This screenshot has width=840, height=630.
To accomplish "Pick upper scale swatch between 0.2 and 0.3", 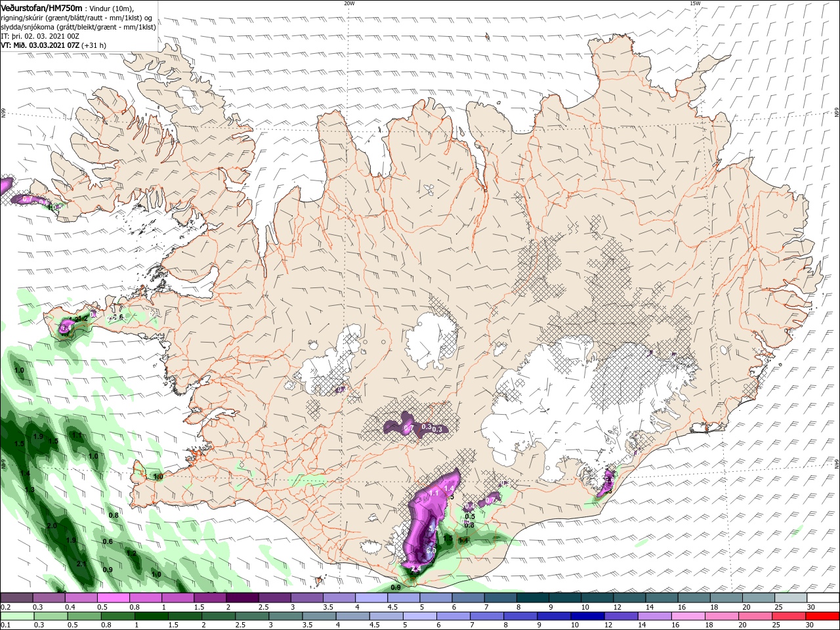I will [16, 598].
